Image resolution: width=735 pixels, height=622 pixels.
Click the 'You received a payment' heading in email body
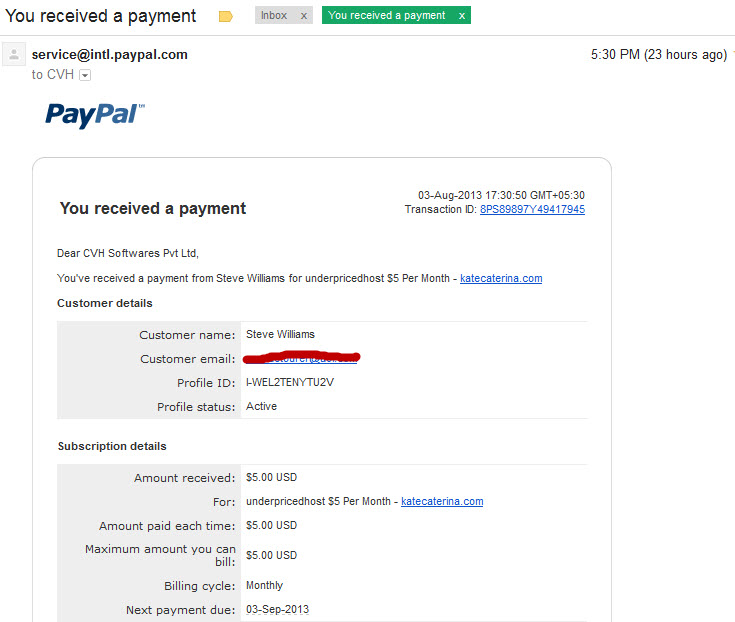(153, 209)
